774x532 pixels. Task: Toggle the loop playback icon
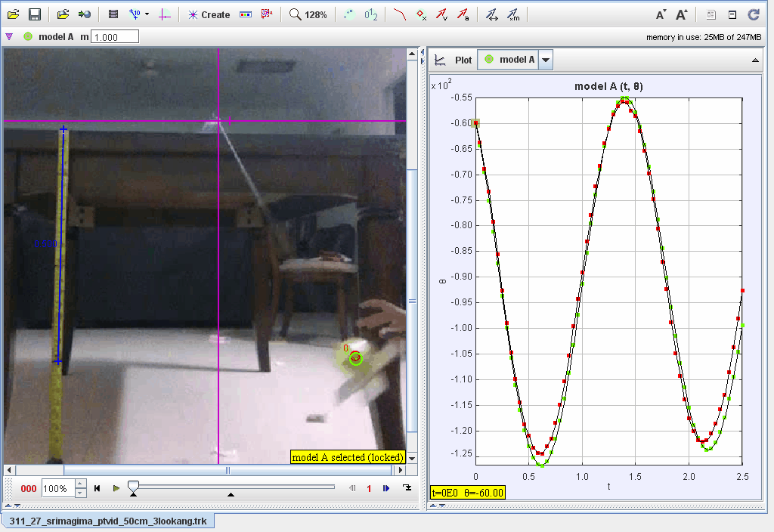(x=407, y=488)
